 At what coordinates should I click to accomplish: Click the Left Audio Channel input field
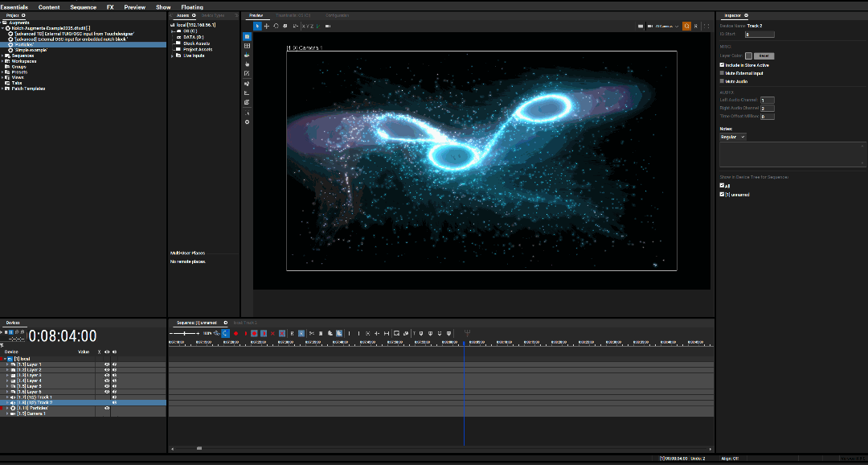(767, 100)
